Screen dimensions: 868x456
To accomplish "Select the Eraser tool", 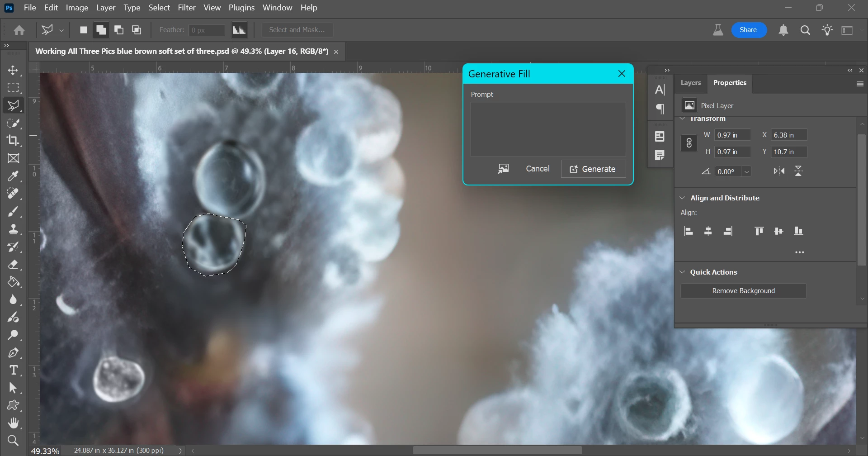I will [x=13, y=264].
